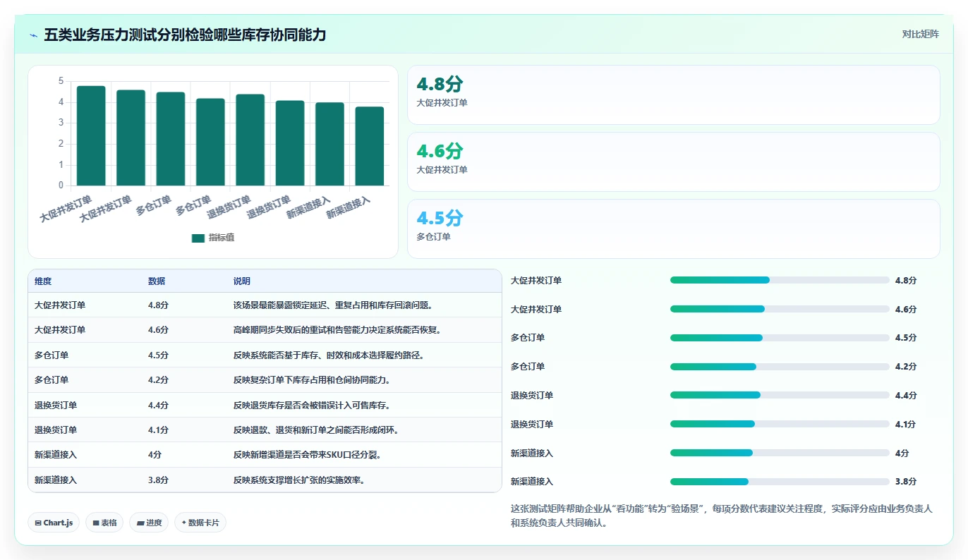
Task: Click table cell 4.1分 in 数据 column
Action: (x=158, y=430)
